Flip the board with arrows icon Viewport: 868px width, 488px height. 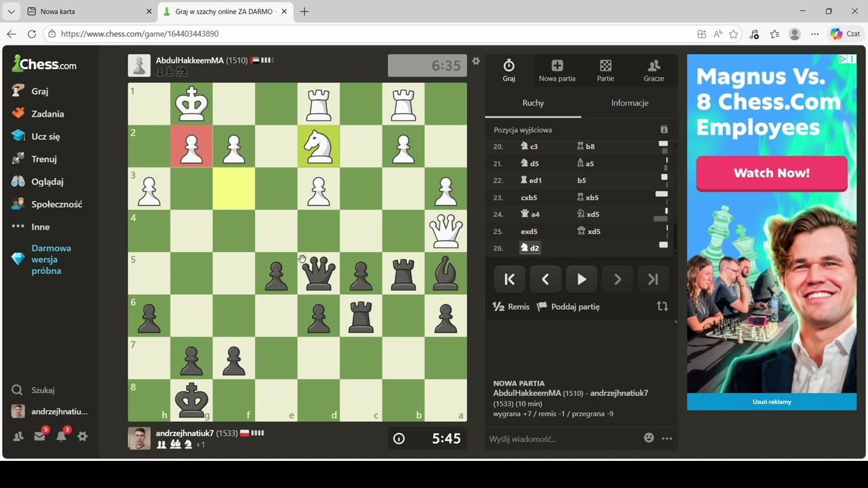663,306
